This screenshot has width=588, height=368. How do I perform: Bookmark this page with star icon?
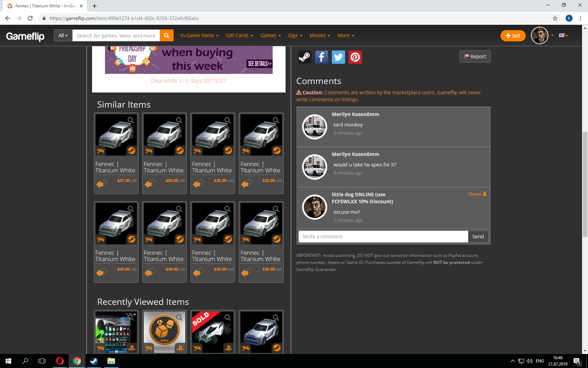[x=555, y=18]
